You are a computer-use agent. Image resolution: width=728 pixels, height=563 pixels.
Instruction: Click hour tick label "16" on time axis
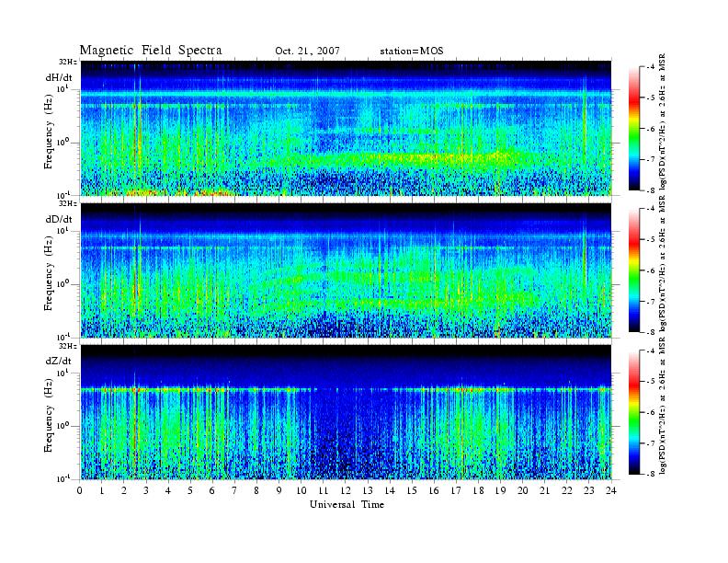tap(434, 490)
